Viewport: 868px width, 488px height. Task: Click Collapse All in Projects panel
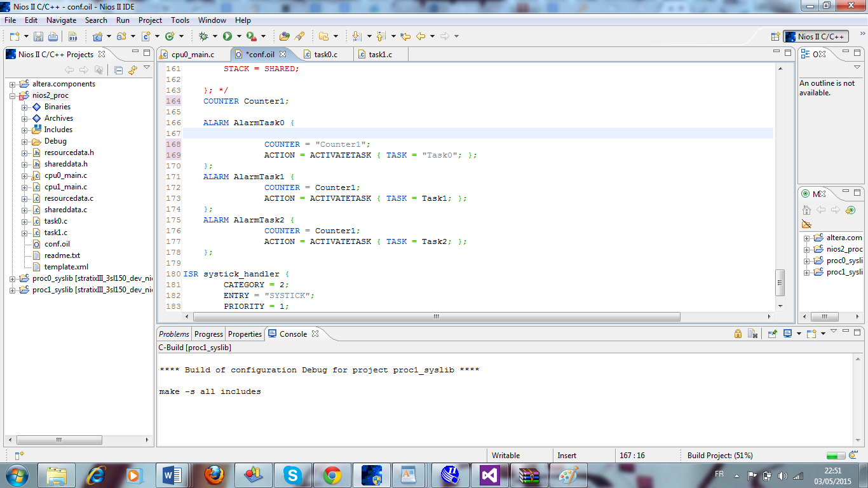(x=118, y=70)
